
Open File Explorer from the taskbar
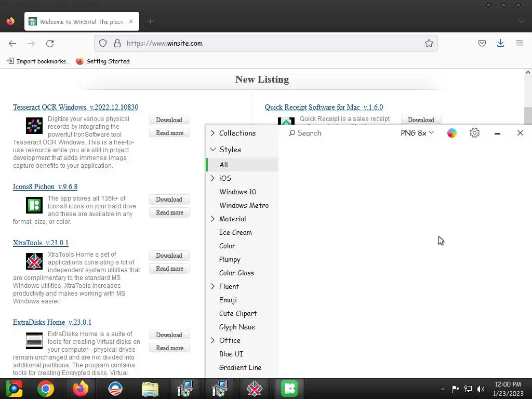tap(150, 389)
